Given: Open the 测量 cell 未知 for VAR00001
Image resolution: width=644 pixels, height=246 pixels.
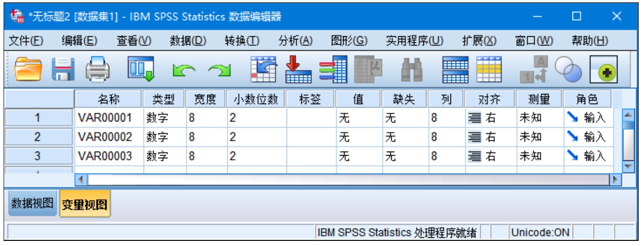Looking at the screenshot, I should (x=539, y=118).
